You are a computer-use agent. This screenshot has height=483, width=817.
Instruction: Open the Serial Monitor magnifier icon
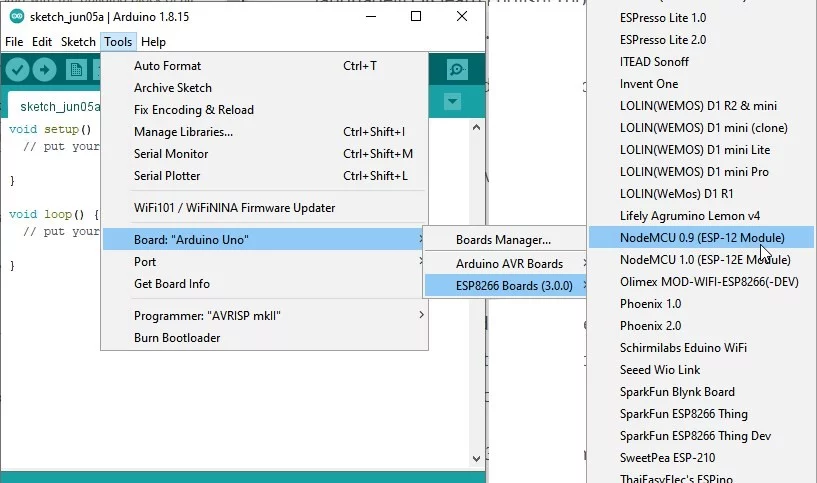click(x=457, y=69)
